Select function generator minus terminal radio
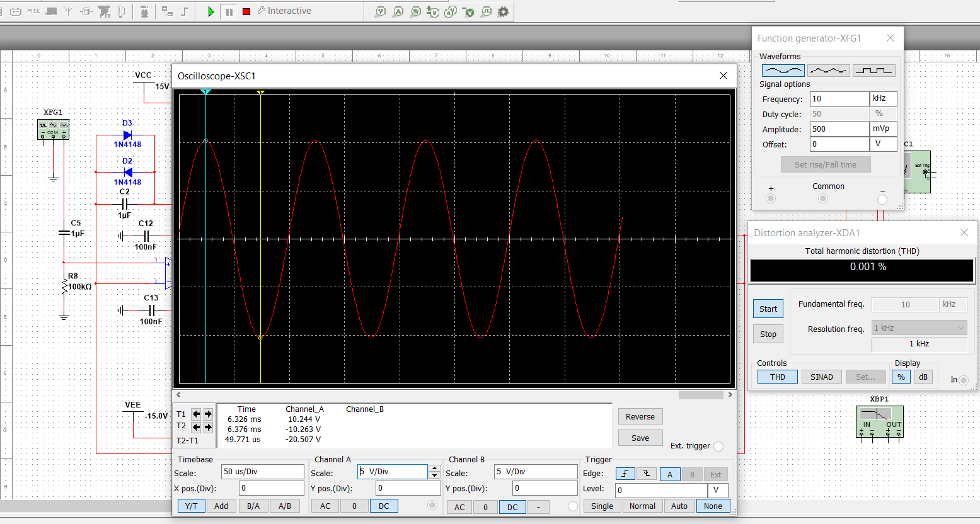This screenshot has height=524, width=980. point(882,199)
